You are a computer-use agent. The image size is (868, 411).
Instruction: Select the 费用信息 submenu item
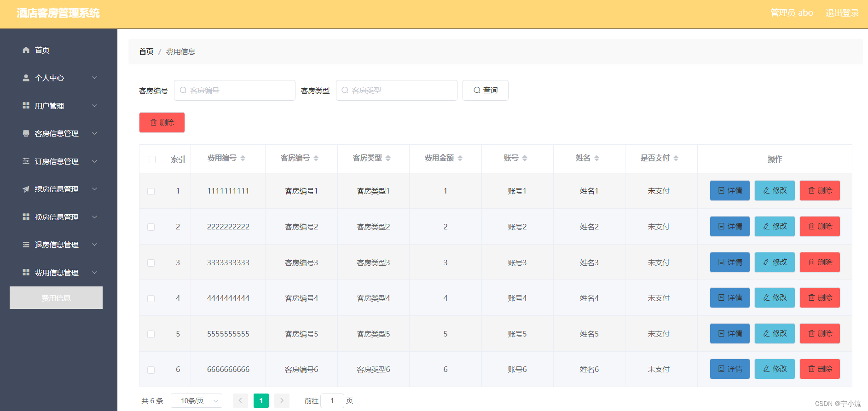tap(56, 298)
